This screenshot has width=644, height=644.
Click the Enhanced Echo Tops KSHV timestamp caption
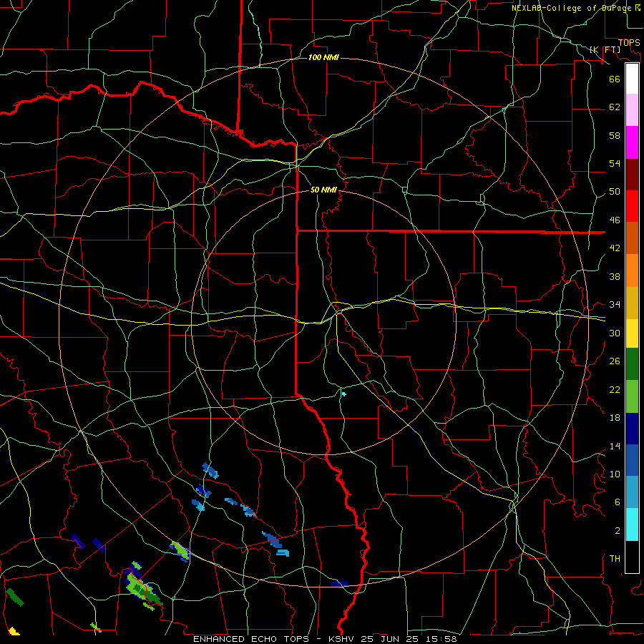pyautogui.click(x=325, y=639)
